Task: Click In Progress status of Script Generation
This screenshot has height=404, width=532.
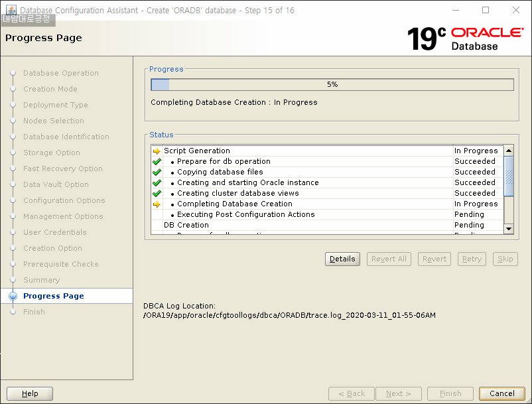Action: tap(476, 151)
